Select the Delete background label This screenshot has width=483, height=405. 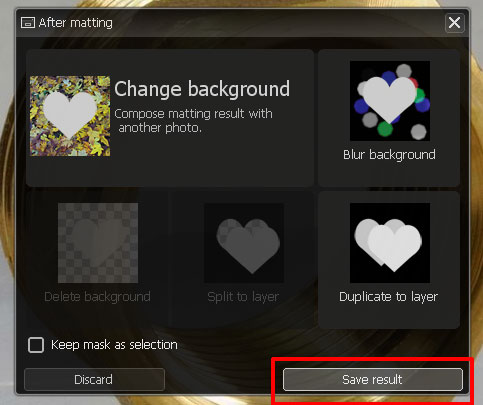(x=97, y=297)
